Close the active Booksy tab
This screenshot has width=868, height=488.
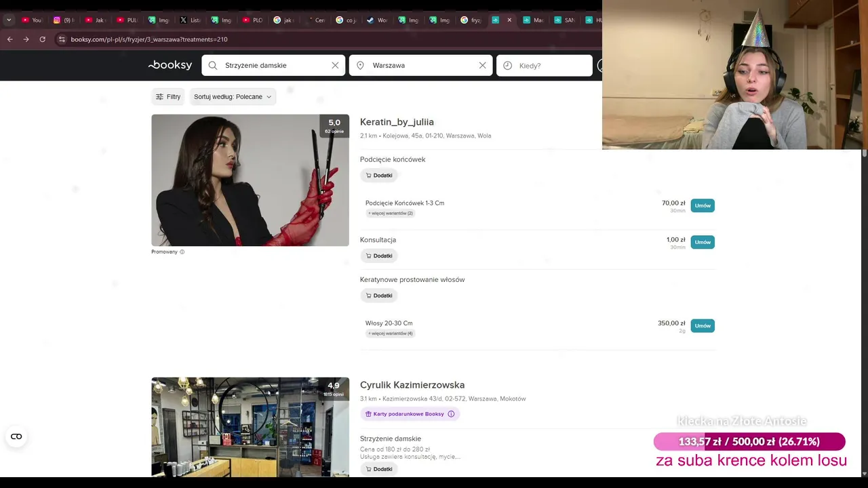pyautogui.click(x=509, y=20)
